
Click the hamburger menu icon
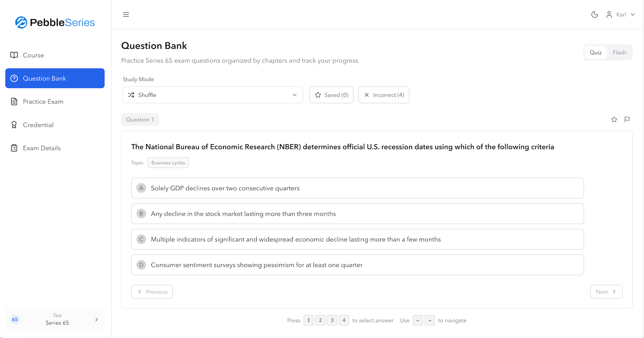coord(126,15)
